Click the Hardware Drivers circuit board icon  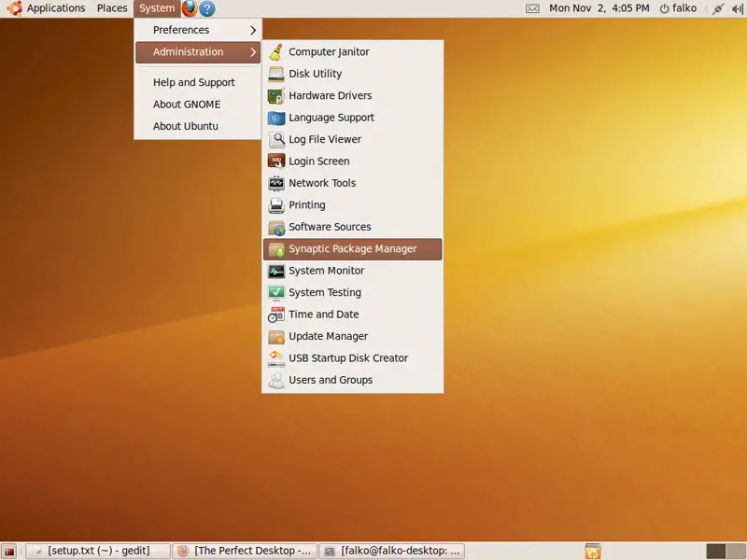pos(275,96)
